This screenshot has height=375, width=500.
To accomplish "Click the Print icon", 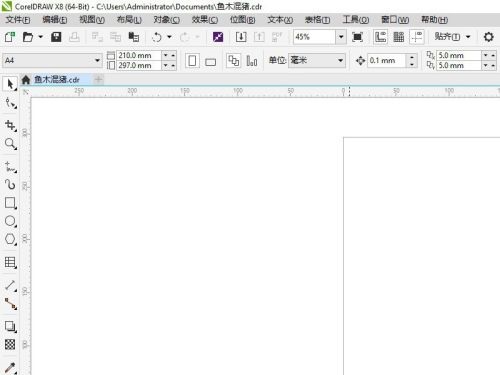I will pos(74,37).
